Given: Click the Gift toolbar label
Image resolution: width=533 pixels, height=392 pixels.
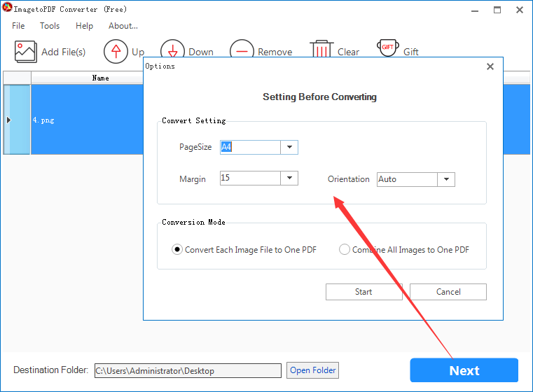Looking at the screenshot, I should tap(411, 52).
